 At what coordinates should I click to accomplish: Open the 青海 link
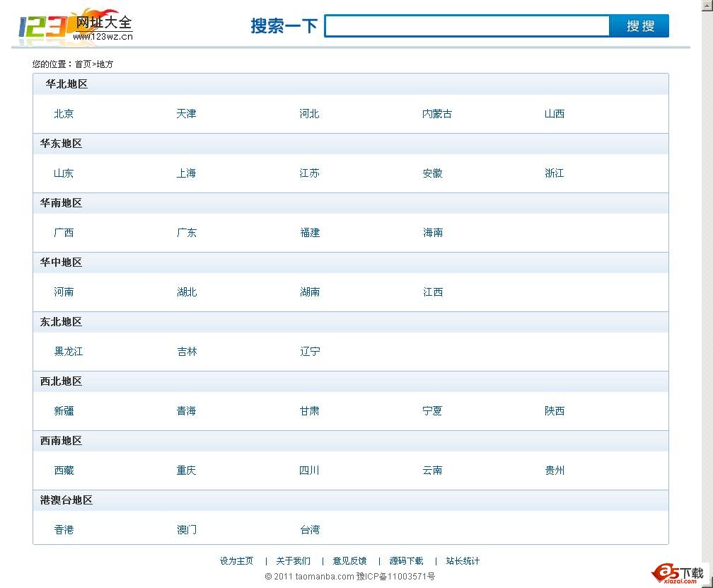point(187,411)
